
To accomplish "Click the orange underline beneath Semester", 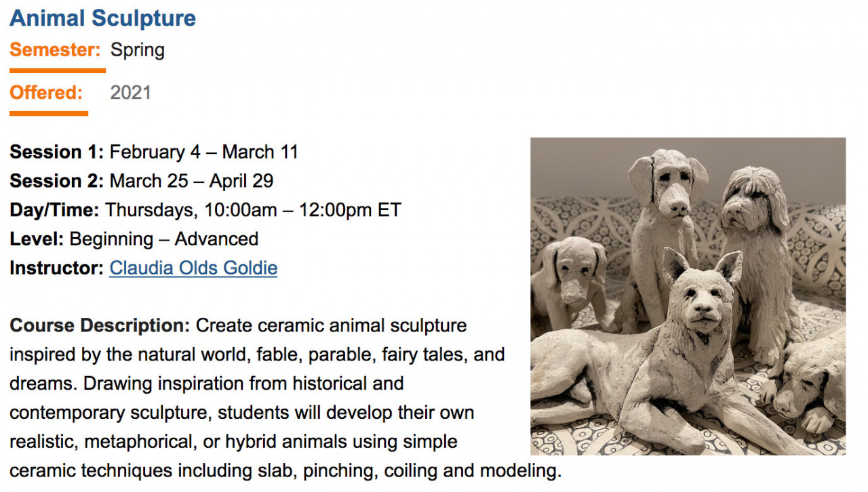I will coord(58,70).
